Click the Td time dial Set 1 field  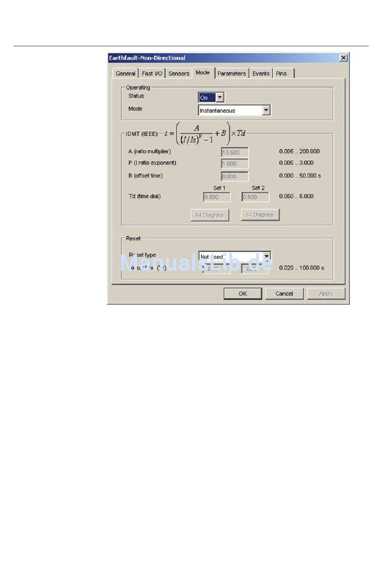217,197
